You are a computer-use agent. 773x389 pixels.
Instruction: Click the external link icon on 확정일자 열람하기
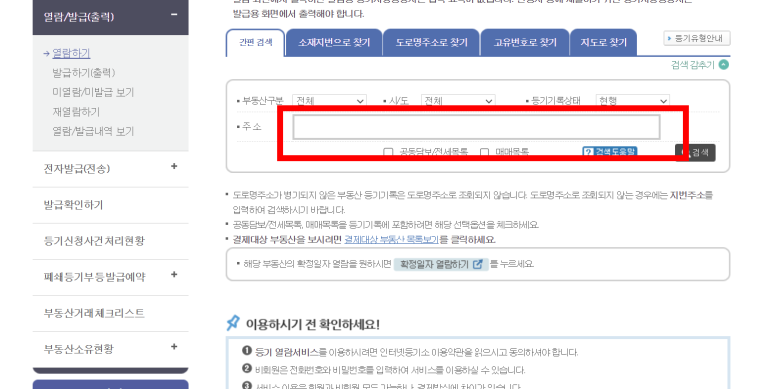pos(477,264)
